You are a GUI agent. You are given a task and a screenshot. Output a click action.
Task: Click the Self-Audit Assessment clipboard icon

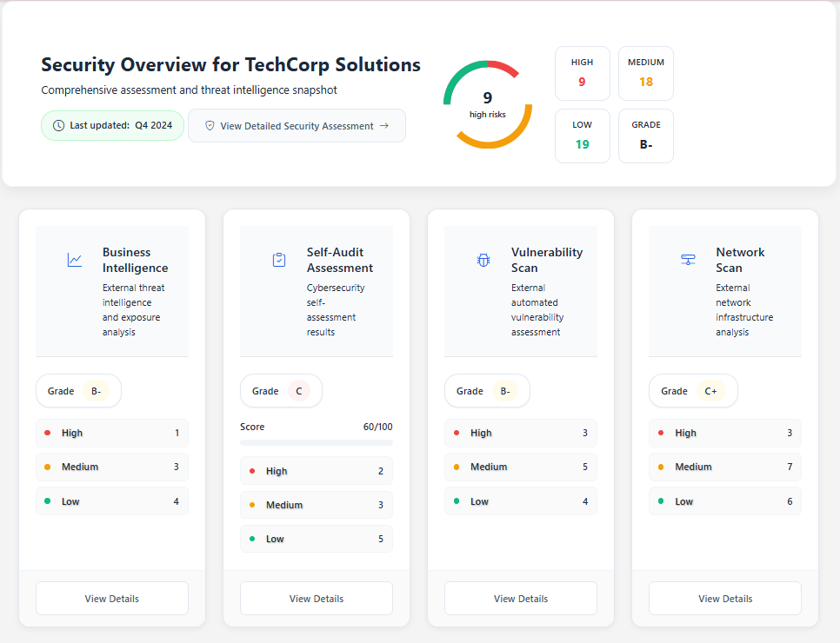pos(279,260)
